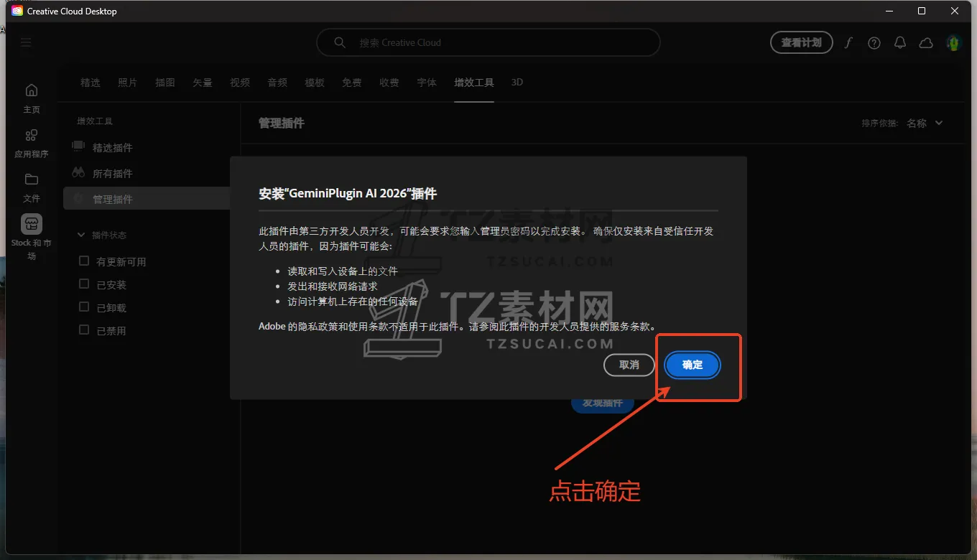Switch to the 精选 tab
Screen dimensions: 977x560
[x=91, y=83]
